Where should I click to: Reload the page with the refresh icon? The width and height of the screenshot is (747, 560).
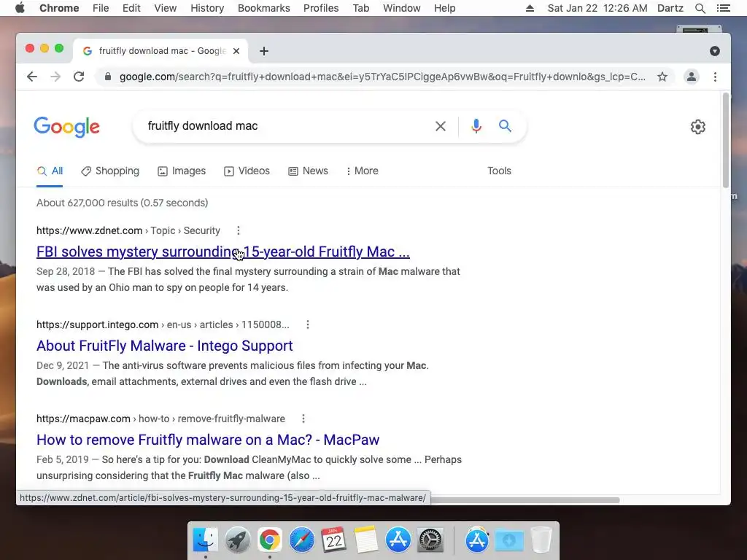pos(79,77)
